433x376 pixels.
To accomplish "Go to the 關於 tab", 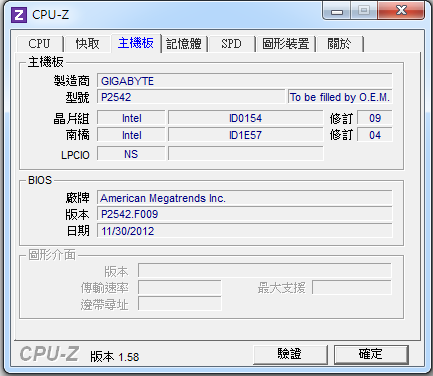I will [x=339, y=44].
